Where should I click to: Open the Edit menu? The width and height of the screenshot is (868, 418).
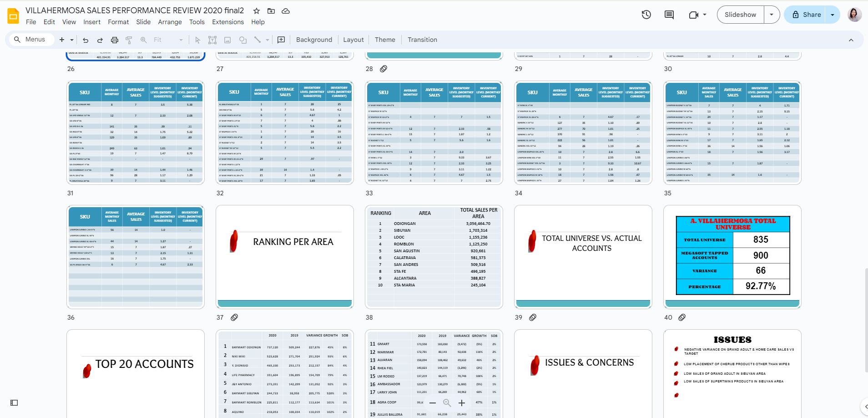(x=49, y=22)
